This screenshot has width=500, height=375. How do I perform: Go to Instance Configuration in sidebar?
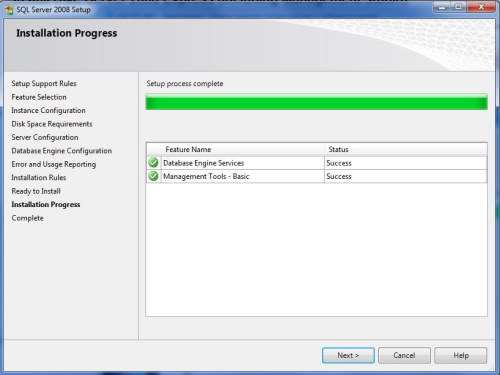coord(48,110)
